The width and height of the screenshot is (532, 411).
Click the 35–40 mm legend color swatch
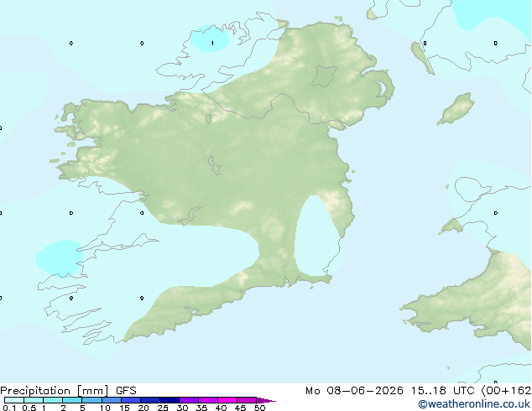click(208, 400)
